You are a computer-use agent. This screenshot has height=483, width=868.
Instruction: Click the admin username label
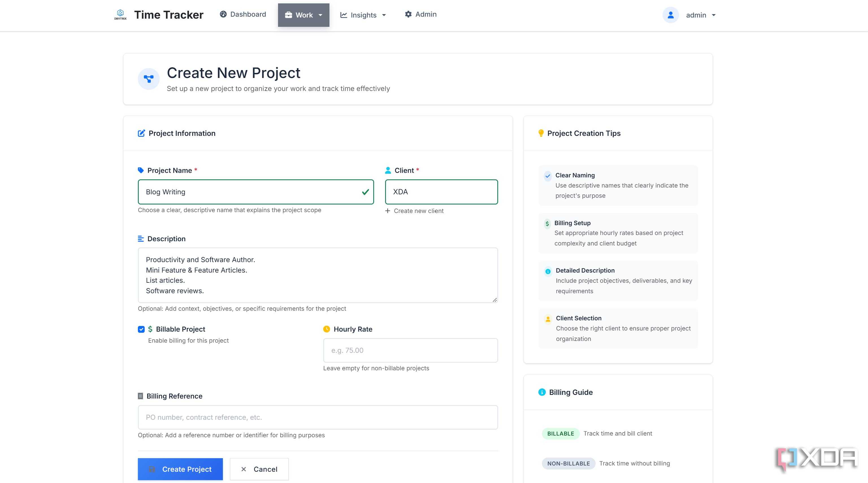696,15
